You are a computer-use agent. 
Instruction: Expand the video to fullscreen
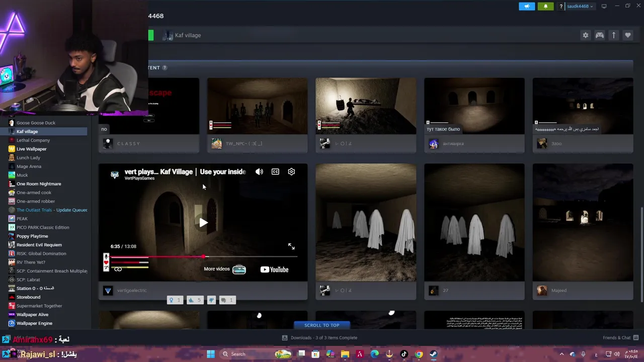pos(291,246)
